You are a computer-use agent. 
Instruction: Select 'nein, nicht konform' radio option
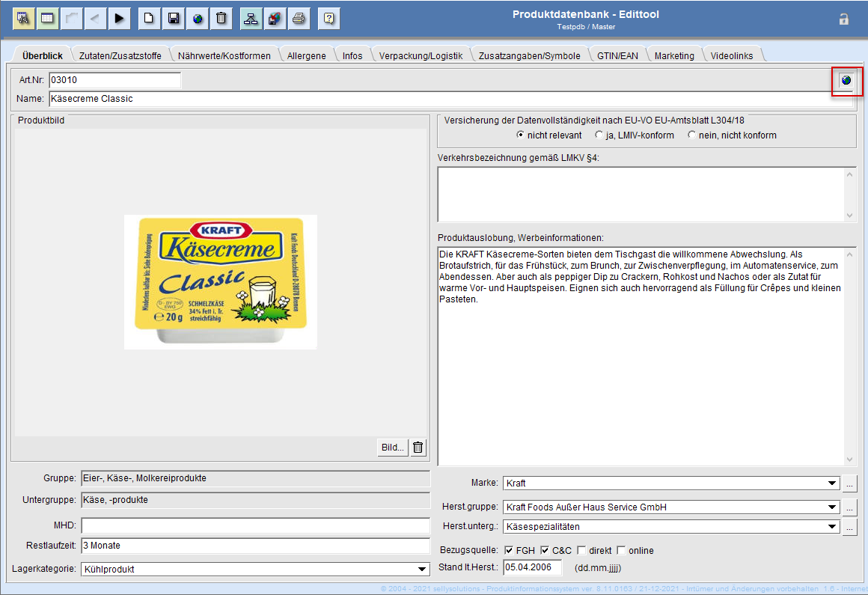(691, 135)
